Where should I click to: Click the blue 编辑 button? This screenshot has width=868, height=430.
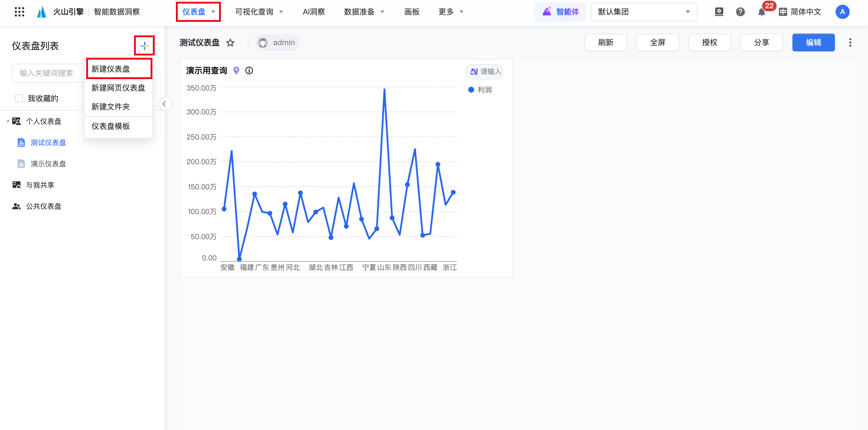pos(813,42)
